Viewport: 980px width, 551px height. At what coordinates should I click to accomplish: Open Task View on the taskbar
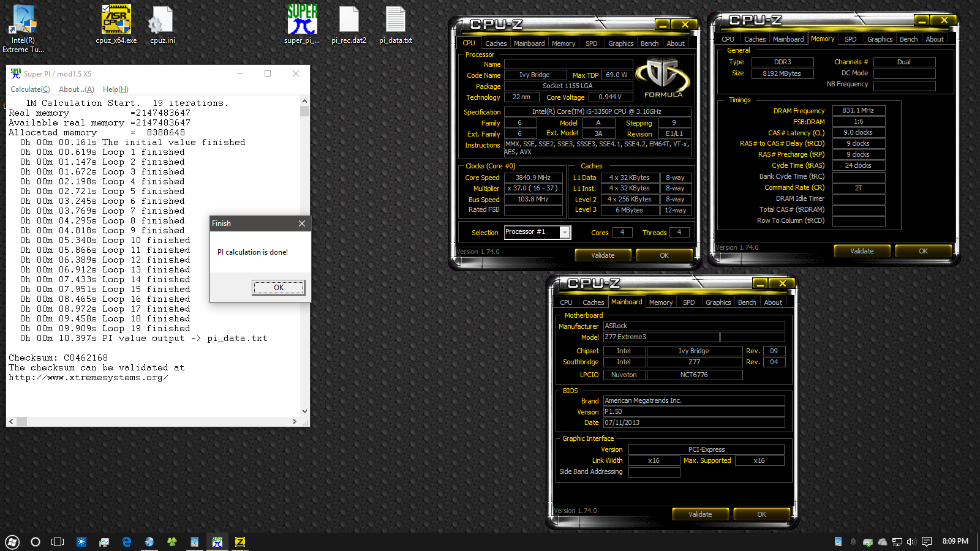(x=58, y=542)
